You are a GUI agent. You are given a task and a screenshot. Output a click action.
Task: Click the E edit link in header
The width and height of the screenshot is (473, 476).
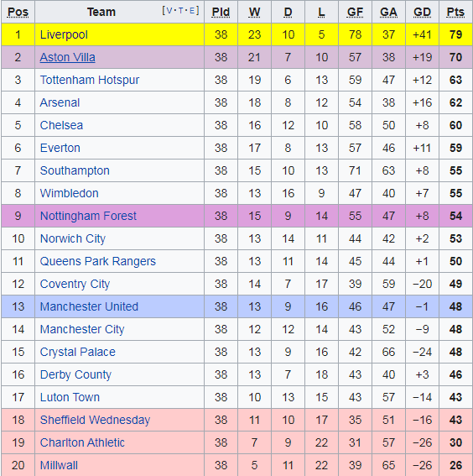(x=192, y=11)
